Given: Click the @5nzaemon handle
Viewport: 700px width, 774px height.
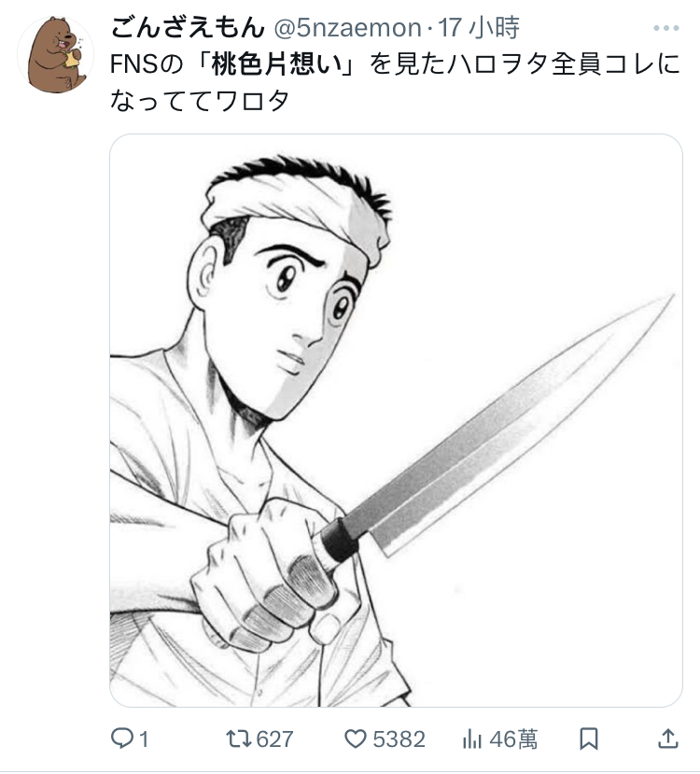Looking at the screenshot, I should (x=347, y=28).
